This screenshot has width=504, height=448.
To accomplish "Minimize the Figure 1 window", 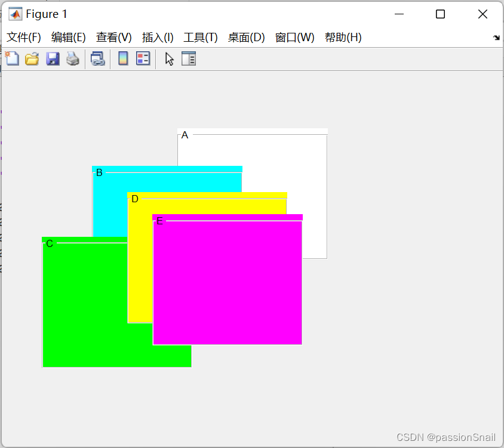I will click(399, 14).
